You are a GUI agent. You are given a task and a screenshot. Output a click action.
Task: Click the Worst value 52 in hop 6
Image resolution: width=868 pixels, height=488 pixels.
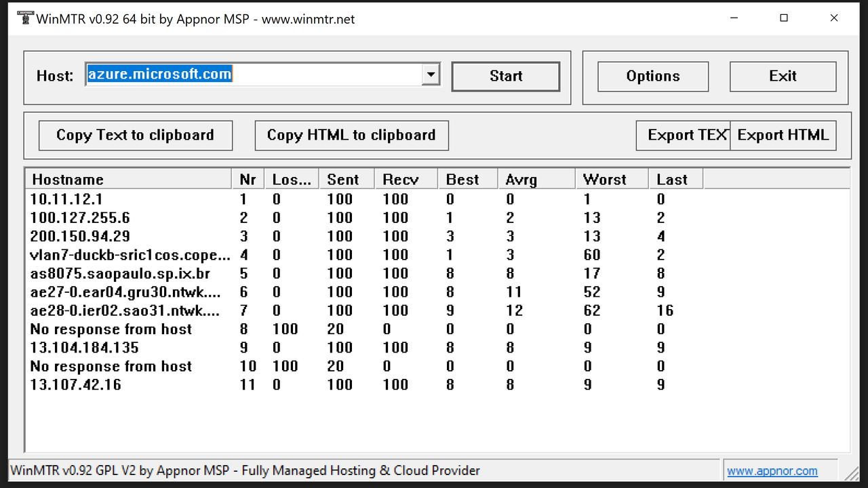(592, 292)
